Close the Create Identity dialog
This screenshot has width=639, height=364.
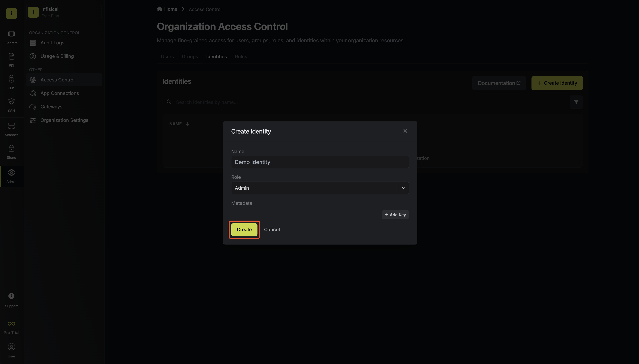pos(405,131)
